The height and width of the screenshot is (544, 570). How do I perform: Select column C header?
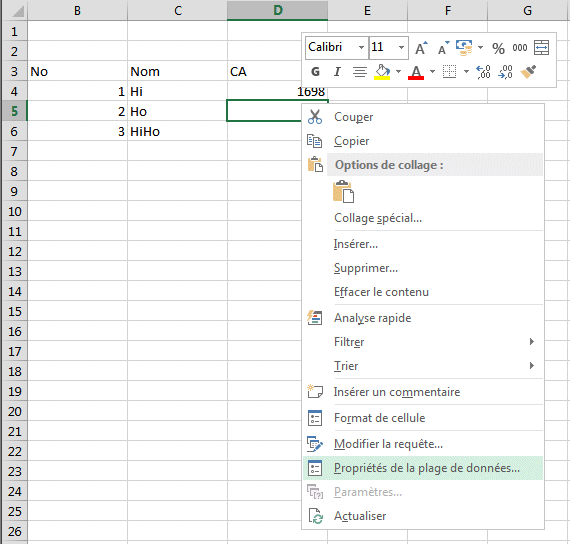(177, 10)
